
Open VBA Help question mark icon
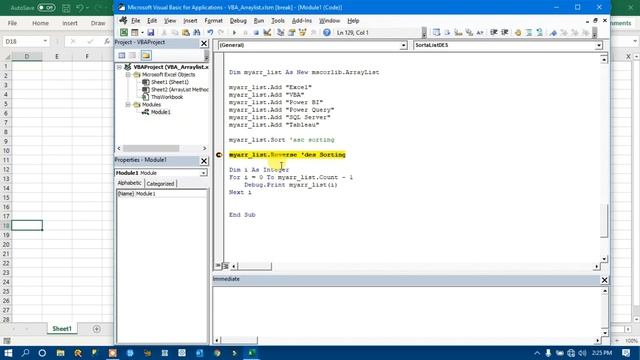tap(327, 32)
